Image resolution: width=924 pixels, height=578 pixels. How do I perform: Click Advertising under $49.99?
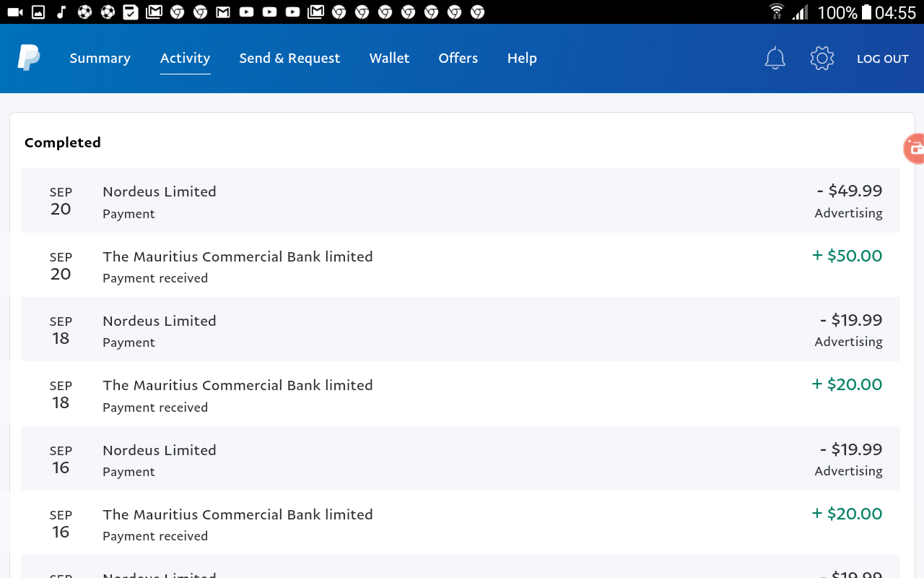pyautogui.click(x=848, y=213)
